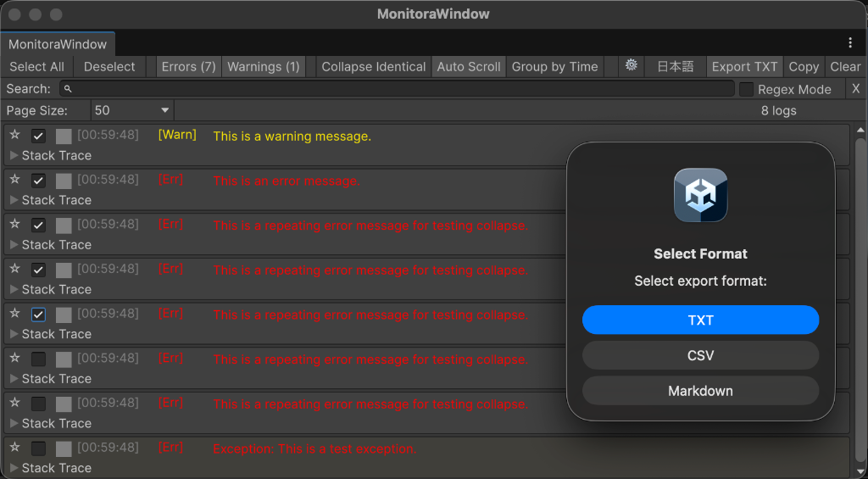
Task: Open the three-dot window options menu
Action: (x=850, y=42)
